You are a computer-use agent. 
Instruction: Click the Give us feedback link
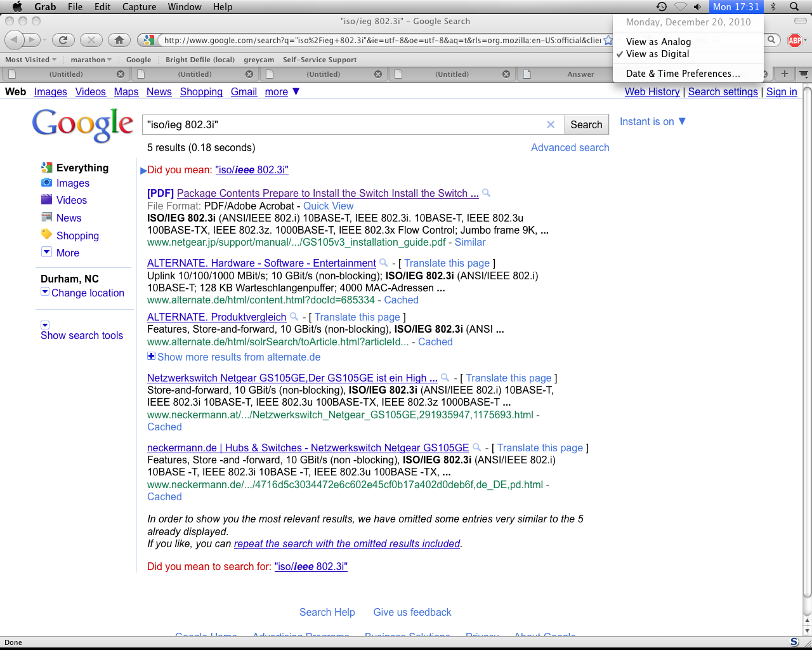tap(412, 612)
